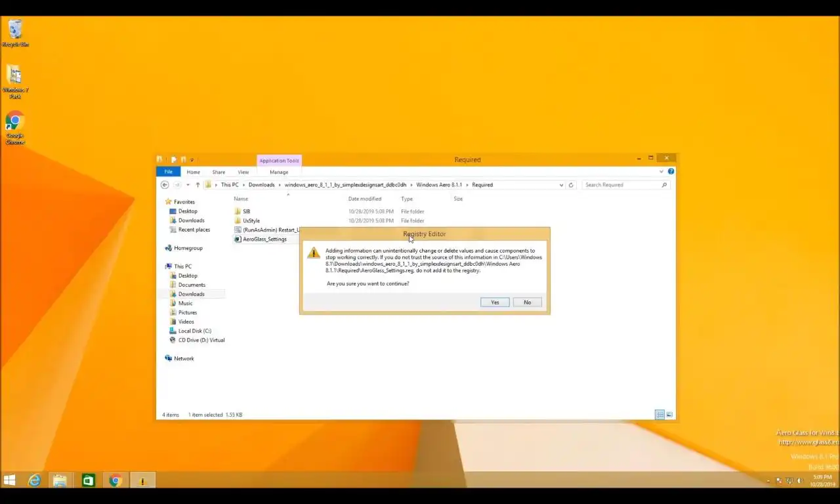
Task: Switch to the Details view button
Action: point(660,415)
